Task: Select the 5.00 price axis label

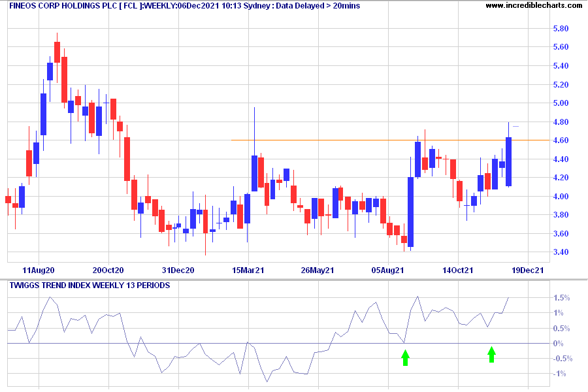Action: 561,103
